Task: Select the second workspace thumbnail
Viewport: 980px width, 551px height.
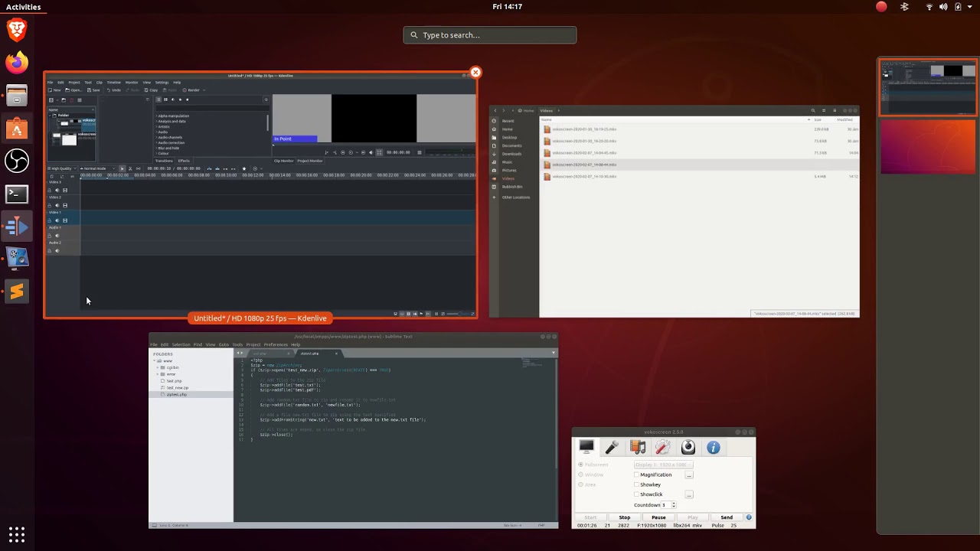Action: [929, 147]
